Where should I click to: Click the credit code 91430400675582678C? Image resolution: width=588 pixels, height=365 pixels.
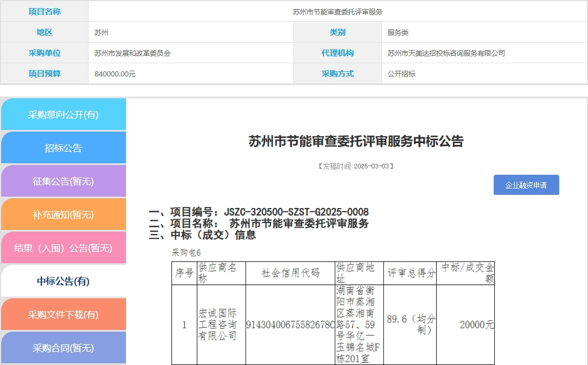[x=290, y=325]
